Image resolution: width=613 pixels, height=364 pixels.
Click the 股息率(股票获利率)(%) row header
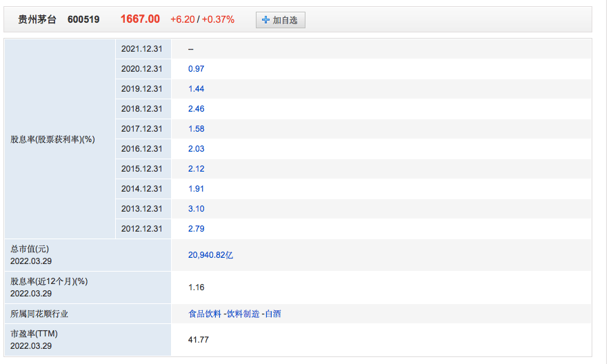pyautogui.click(x=52, y=139)
